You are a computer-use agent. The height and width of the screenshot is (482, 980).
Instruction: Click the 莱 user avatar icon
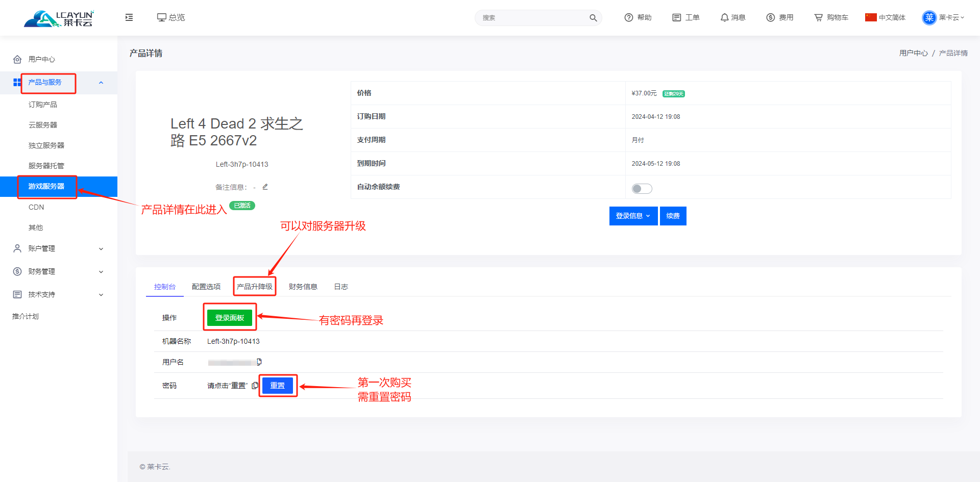pyautogui.click(x=929, y=18)
